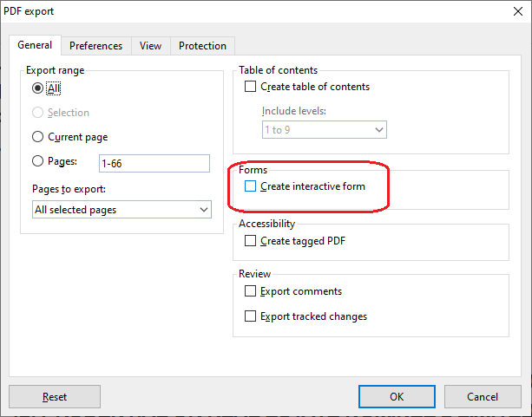Click the greyed-out Selection radio option
532x417 pixels.
(37, 113)
